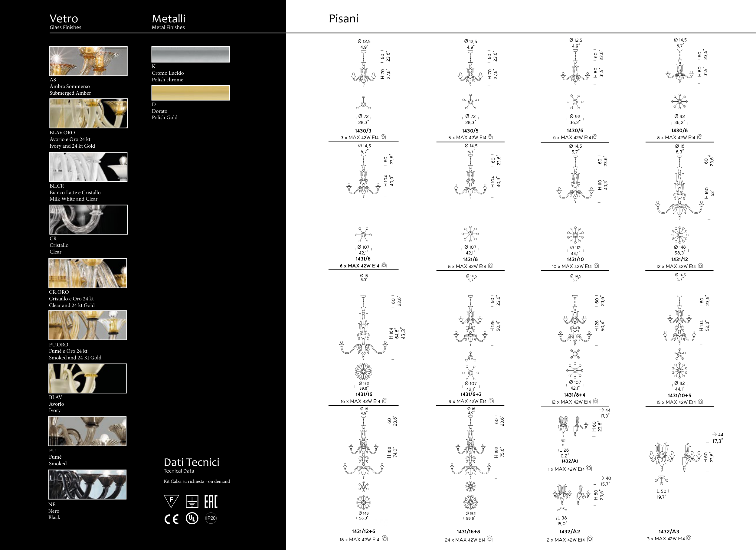756x550 pixels.
Task: Open the Nero Black glass thumbnail
Action: (x=87, y=484)
